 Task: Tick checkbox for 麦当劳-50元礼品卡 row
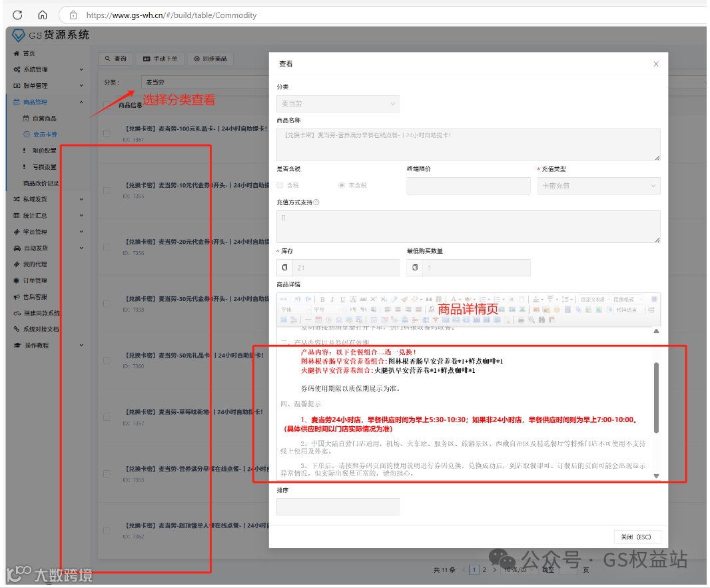click(107, 360)
